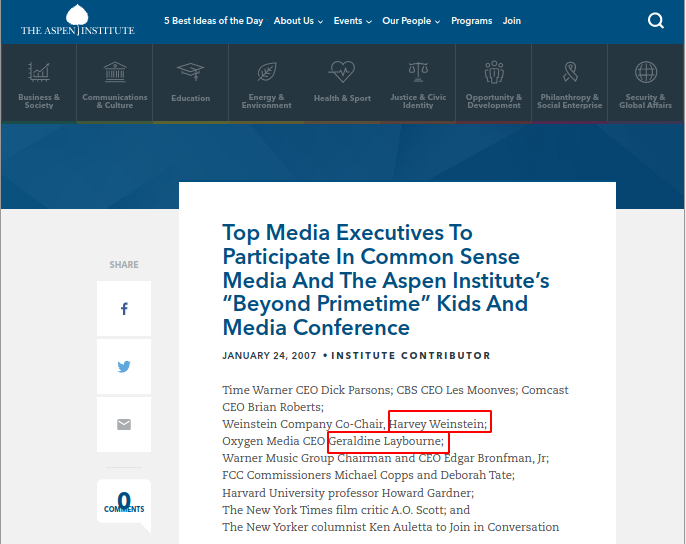This screenshot has width=686, height=544.
Task: Open the Health & Sport topic label
Action: pyautogui.click(x=342, y=98)
